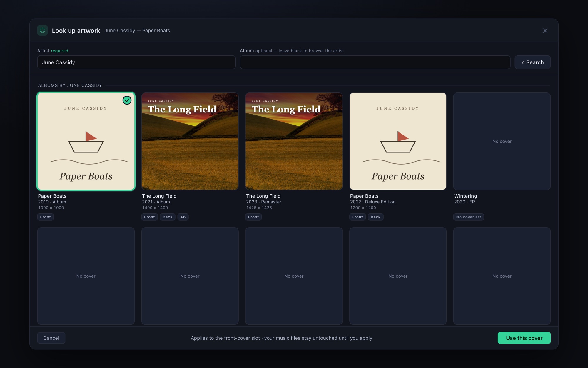Select the Wintering EP empty cover tile
This screenshot has height=368, width=588.
(x=502, y=141)
